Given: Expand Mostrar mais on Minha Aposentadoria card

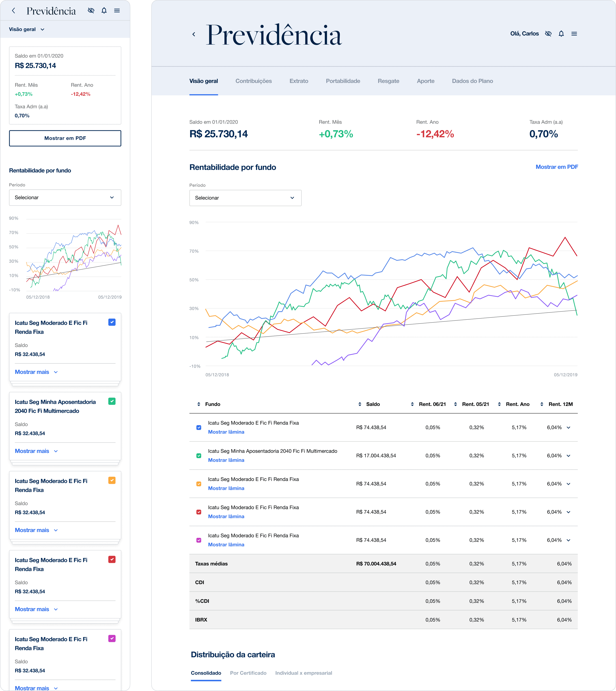Looking at the screenshot, I should (36, 451).
